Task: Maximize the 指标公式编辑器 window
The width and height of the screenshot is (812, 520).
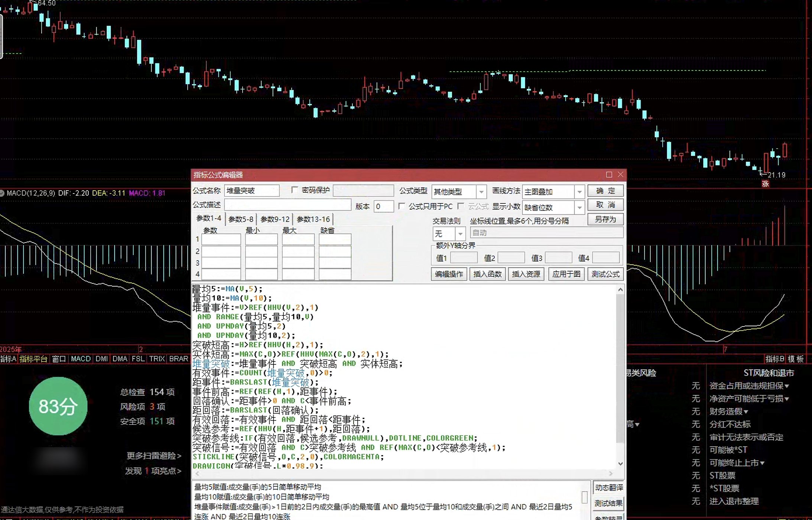Action: point(609,175)
